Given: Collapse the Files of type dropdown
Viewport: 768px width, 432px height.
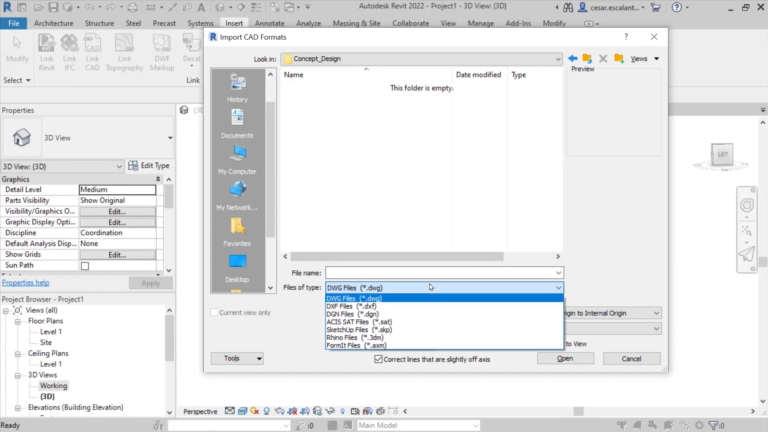Looking at the screenshot, I should pyautogui.click(x=558, y=288).
